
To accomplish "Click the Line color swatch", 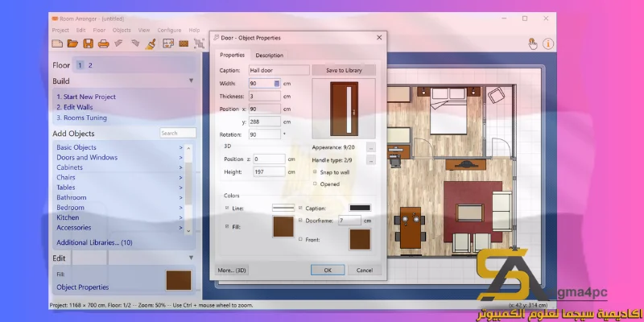I will point(283,208).
